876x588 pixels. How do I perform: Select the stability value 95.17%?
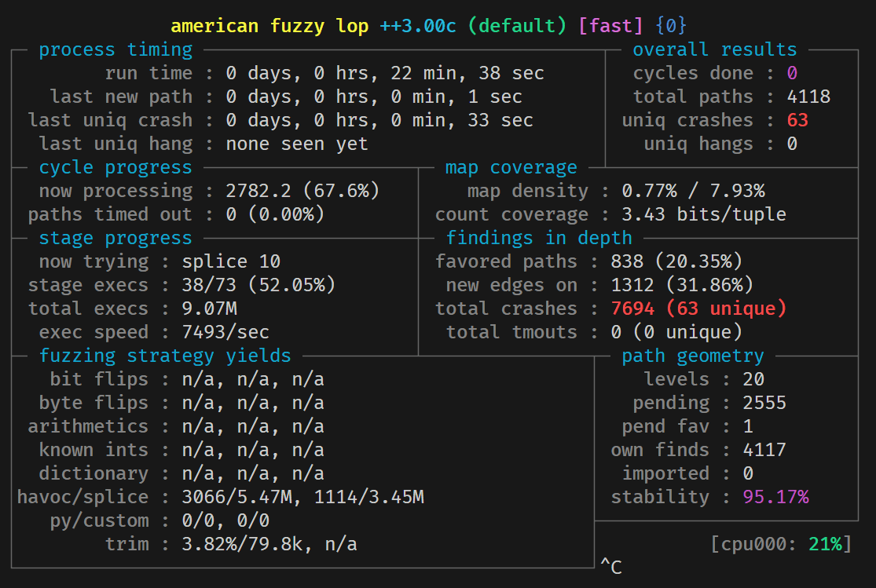(x=775, y=497)
